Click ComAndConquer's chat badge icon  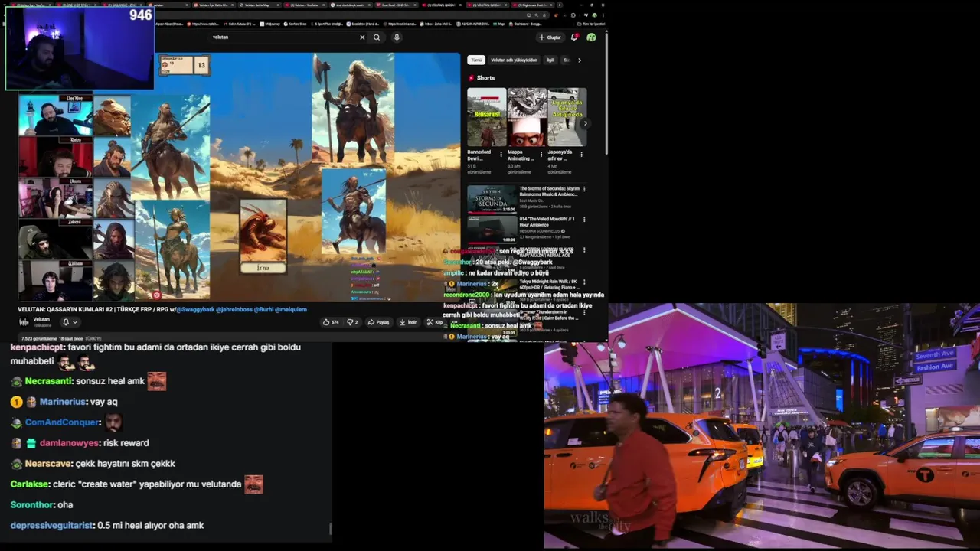pos(16,422)
